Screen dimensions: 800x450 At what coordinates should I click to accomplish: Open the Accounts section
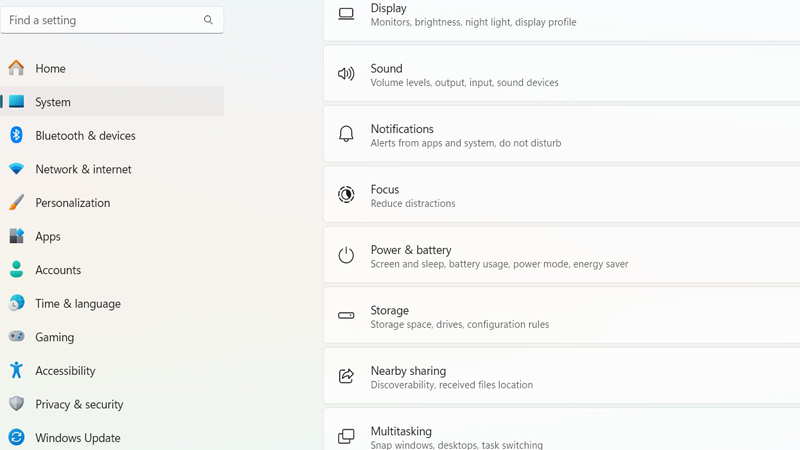112,270
